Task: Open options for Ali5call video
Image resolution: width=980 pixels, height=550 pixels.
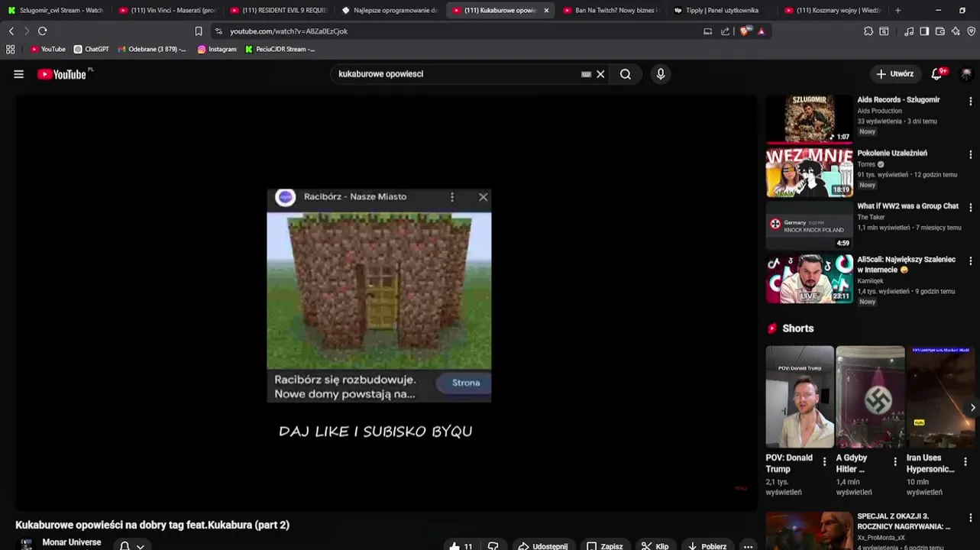Action: (971, 260)
